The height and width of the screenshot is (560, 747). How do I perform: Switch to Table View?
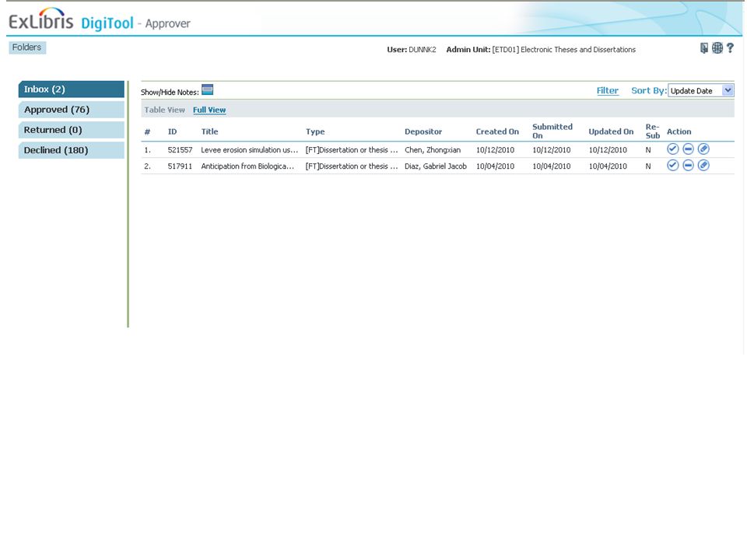(x=164, y=110)
